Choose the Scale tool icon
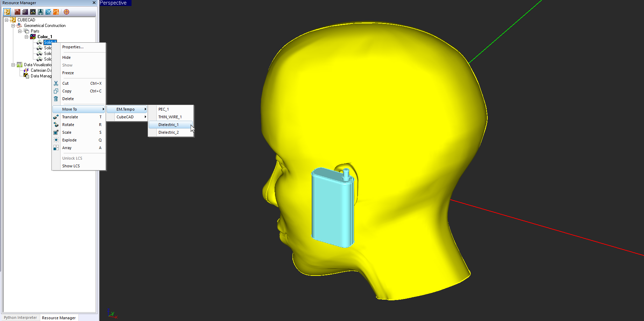Screen dimensions: 644x321 tap(56, 132)
